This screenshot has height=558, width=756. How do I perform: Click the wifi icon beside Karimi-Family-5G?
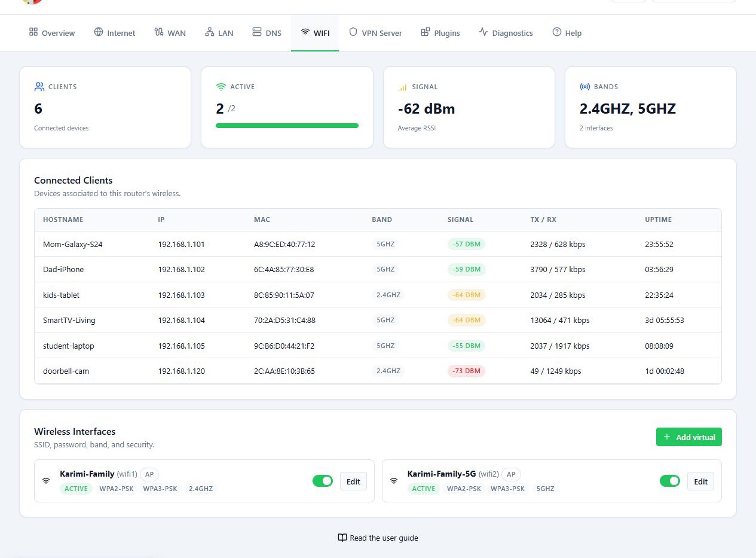393,481
